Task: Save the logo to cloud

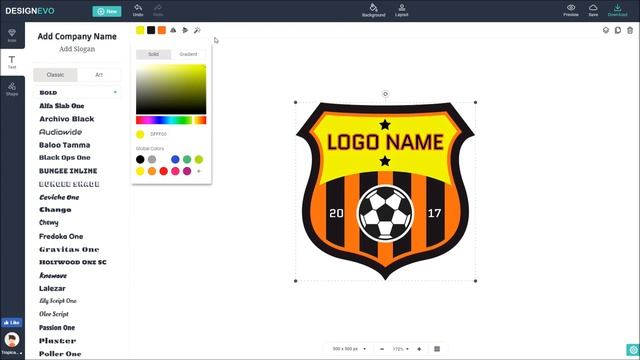Action: coord(593,10)
